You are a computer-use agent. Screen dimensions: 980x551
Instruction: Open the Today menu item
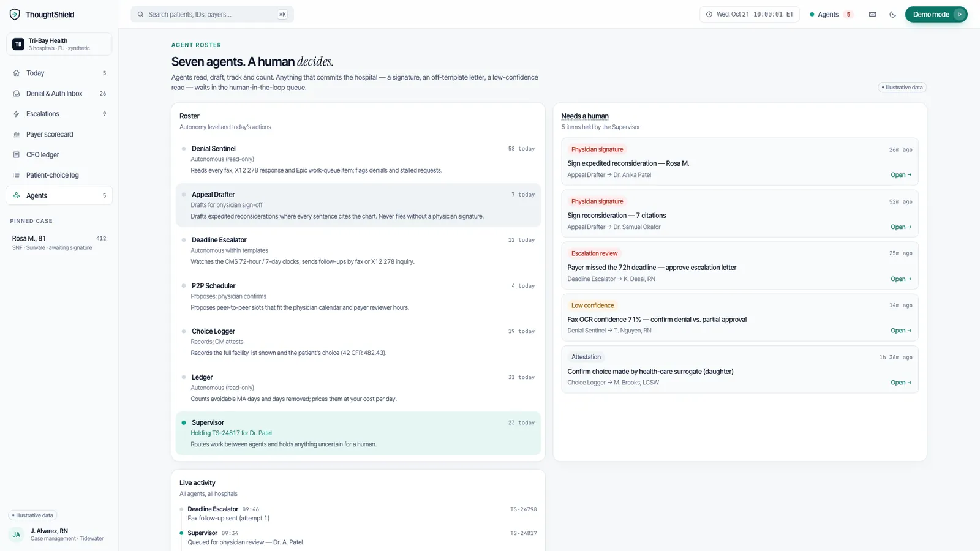pyautogui.click(x=59, y=73)
